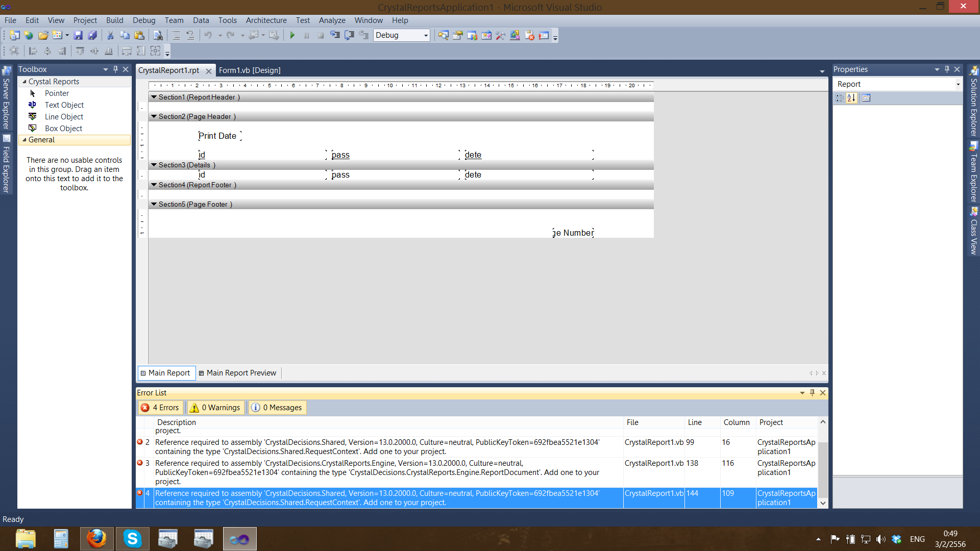Select error 2 at line 99
Screen dimensions: 980x551
tap(476, 447)
